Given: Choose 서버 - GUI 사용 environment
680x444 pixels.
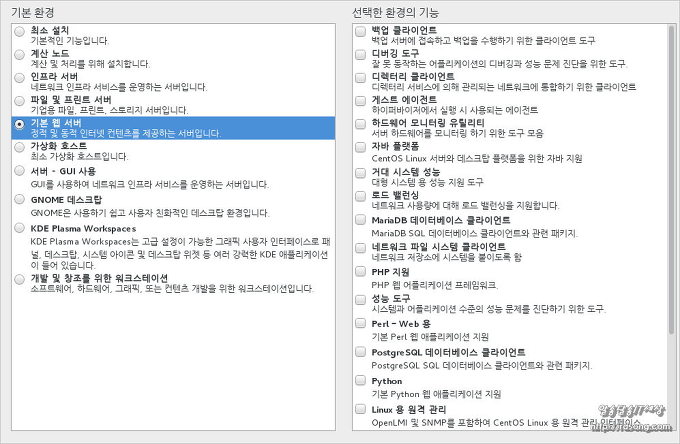Looking at the screenshot, I should [x=20, y=173].
